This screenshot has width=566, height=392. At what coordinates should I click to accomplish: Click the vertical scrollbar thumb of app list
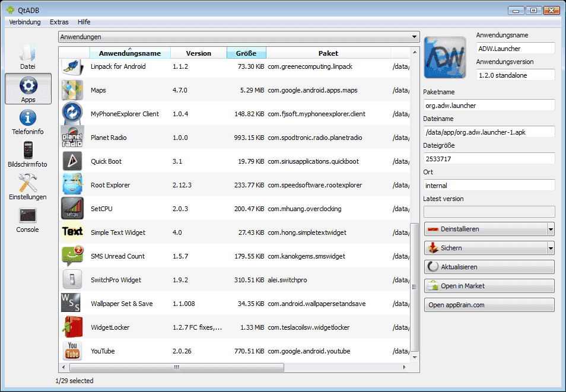pos(414,287)
